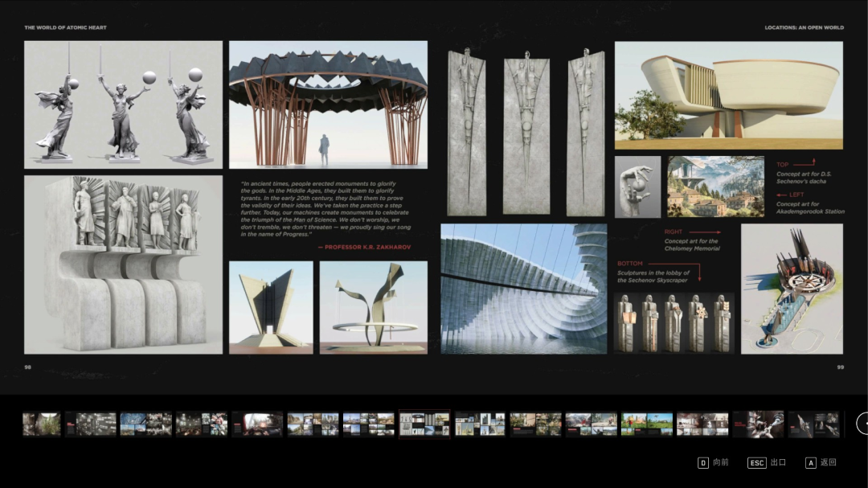Click the red 'RIGHT' caption label
Image resolution: width=868 pixels, height=488 pixels.
(x=674, y=232)
